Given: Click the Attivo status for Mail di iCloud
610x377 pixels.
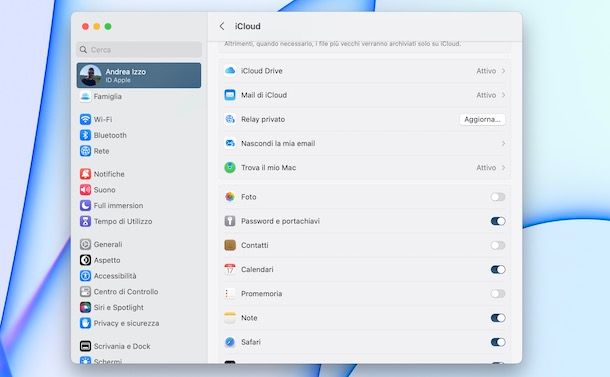Looking at the screenshot, I should 486,95.
